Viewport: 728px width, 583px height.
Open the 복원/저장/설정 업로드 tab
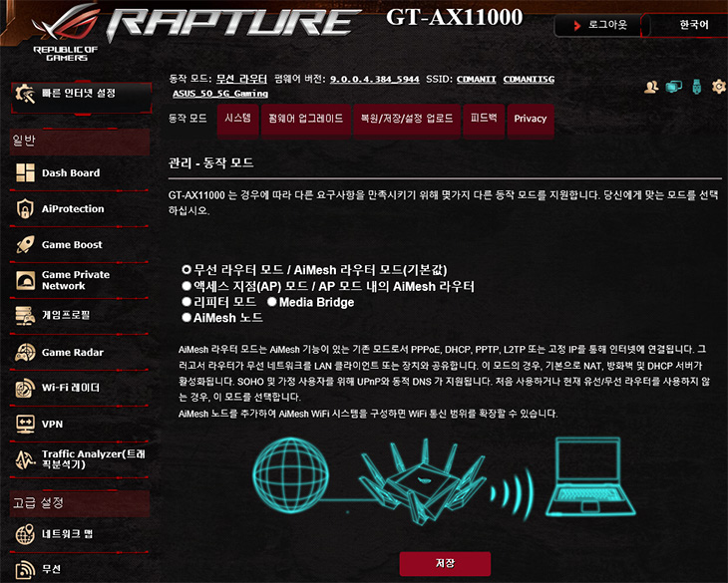click(407, 120)
